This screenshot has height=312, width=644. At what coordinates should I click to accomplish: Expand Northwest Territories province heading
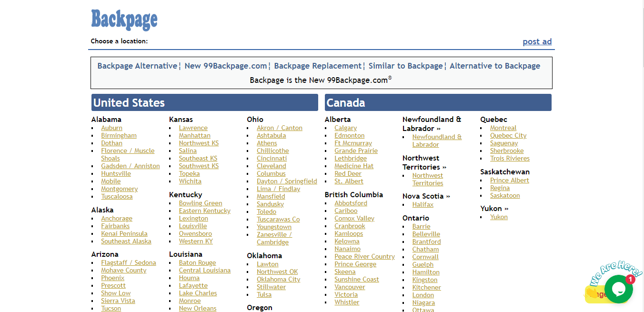point(424,162)
